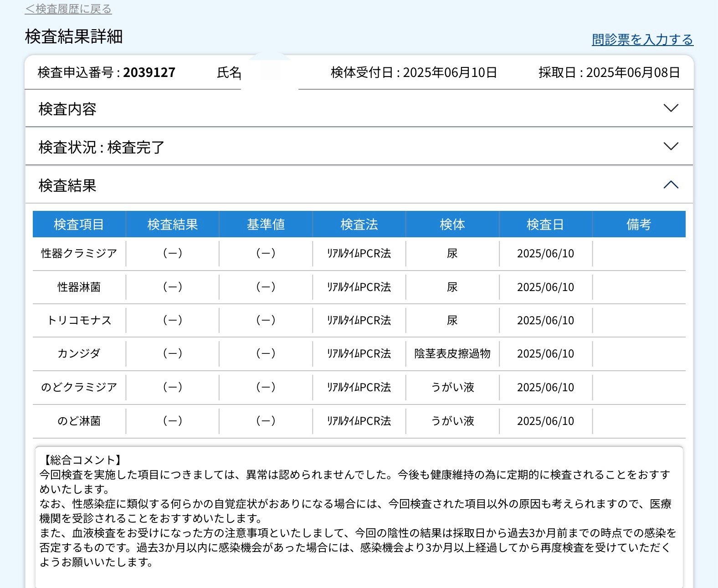The width and height of the screenshot is (718, 588).
Task: Click the application number 2039127
Action: point(149,73)
